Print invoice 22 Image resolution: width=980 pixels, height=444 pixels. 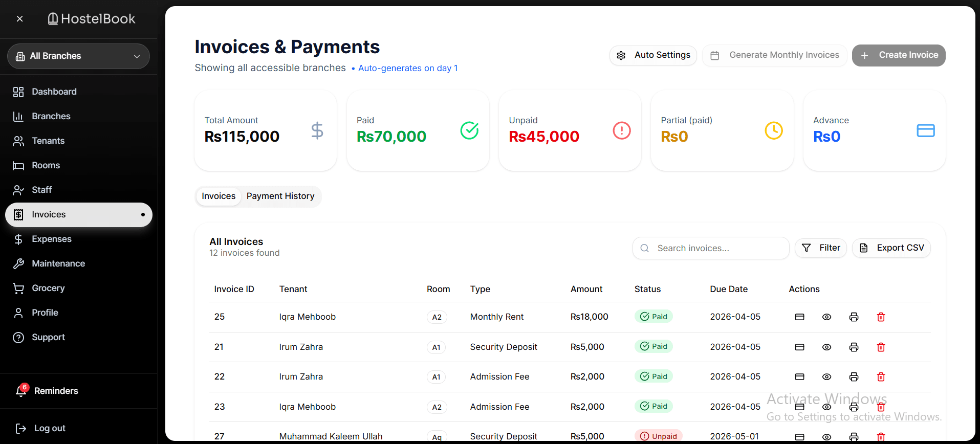[854, 377]
